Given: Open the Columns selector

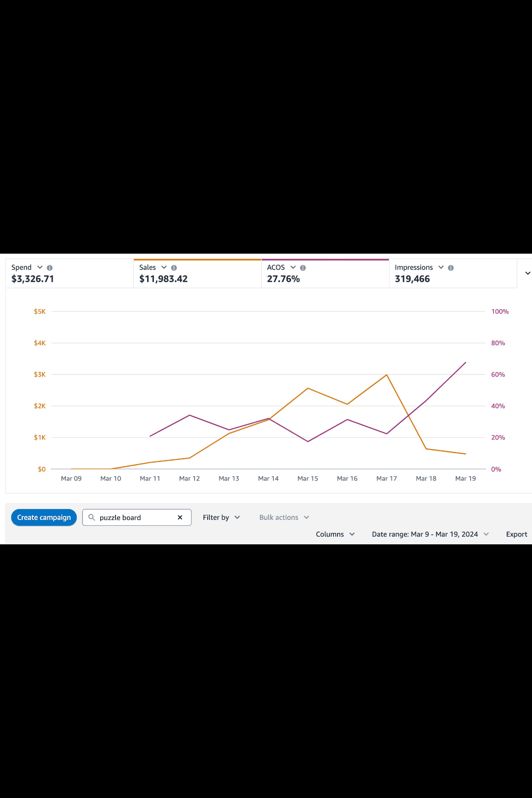Looking at the screenshot, I should coord(335,534).
